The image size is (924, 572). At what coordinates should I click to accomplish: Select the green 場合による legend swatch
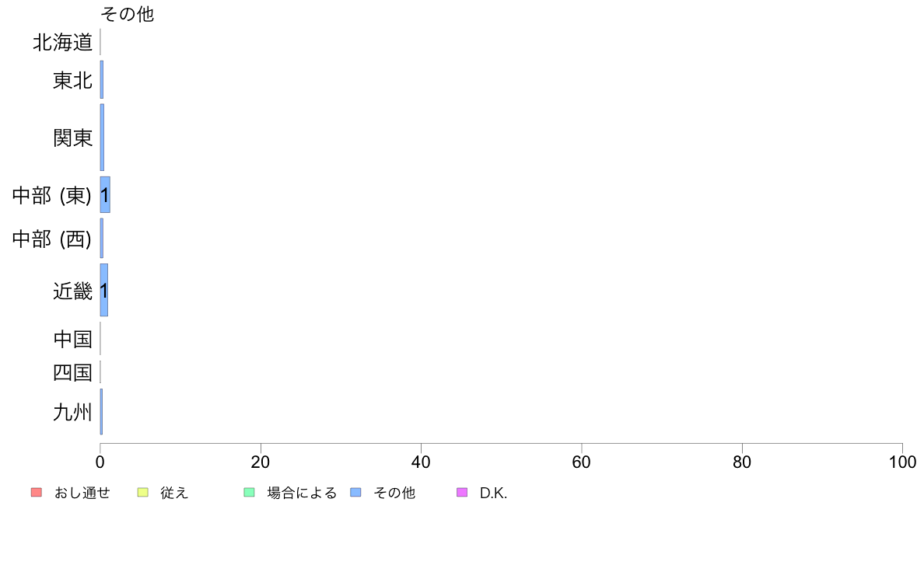click(249, 493)
